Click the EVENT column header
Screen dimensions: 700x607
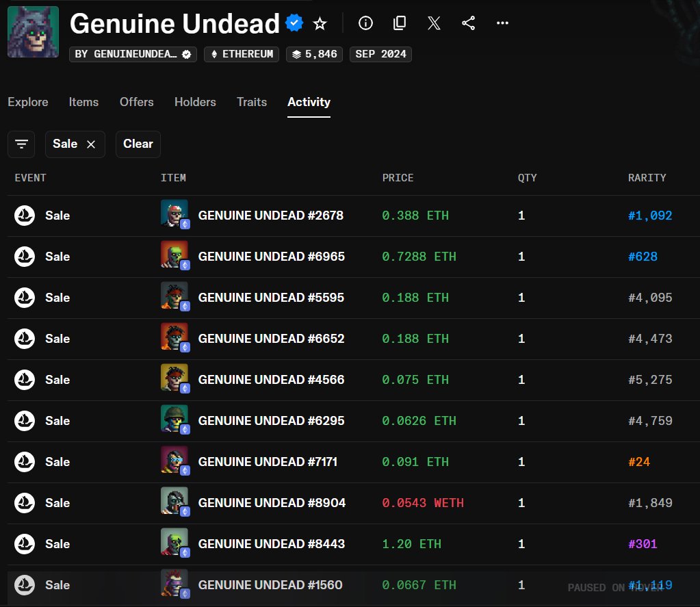click(x=30, y=178)
